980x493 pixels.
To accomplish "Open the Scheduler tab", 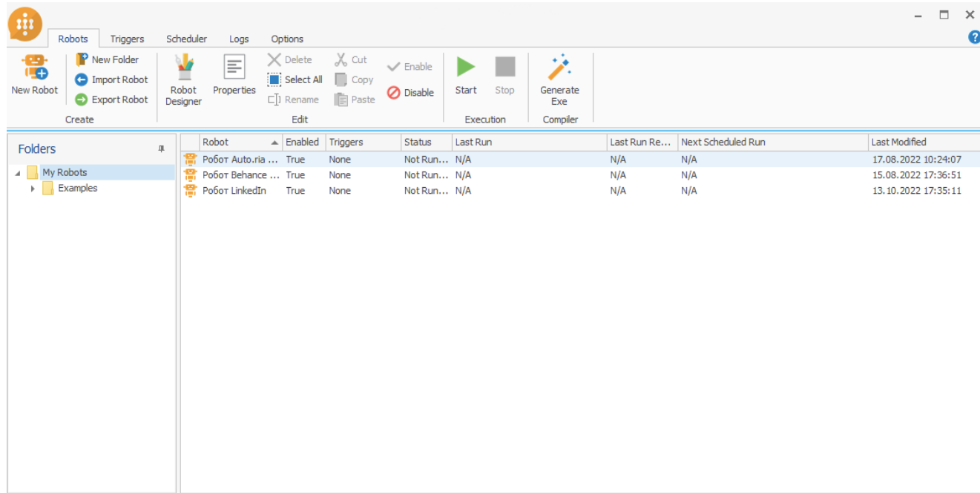I will coord(186,39).
